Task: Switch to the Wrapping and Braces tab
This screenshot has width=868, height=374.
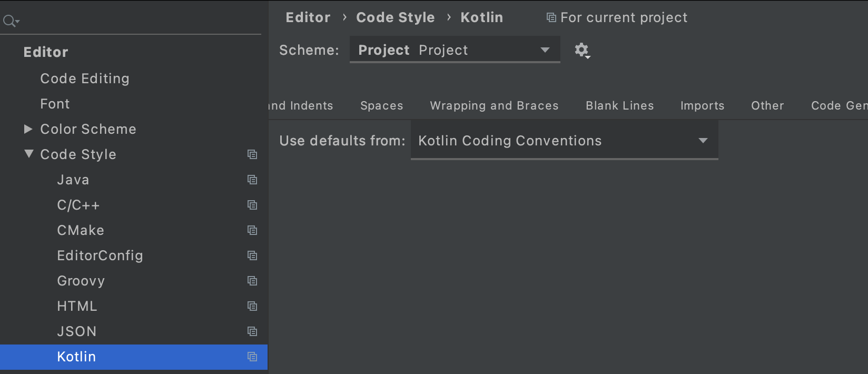Action: point(494,106)
